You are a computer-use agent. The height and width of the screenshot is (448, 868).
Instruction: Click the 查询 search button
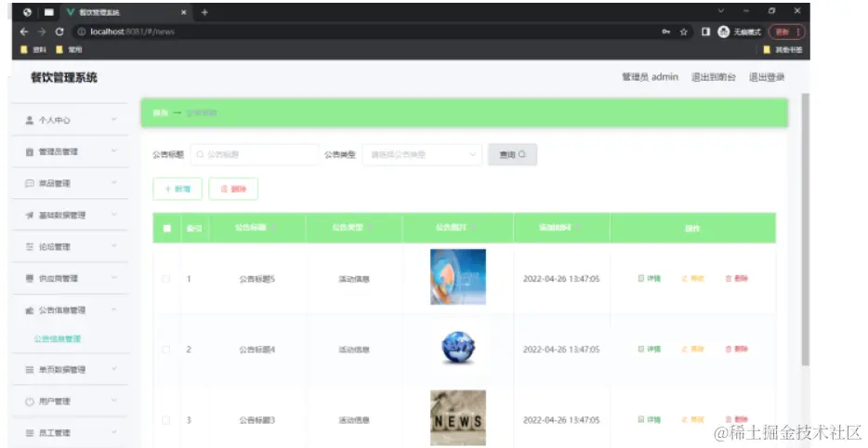click(512, 154)
